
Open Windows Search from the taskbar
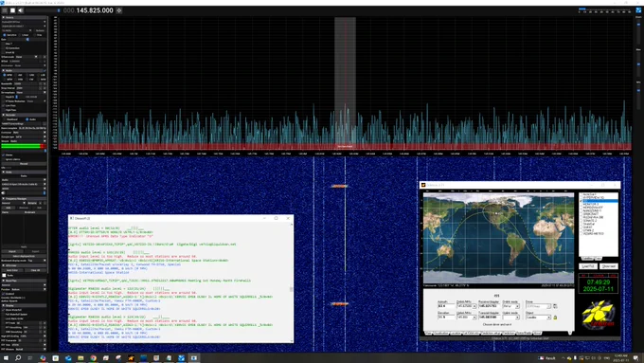[x=18, y=358]
